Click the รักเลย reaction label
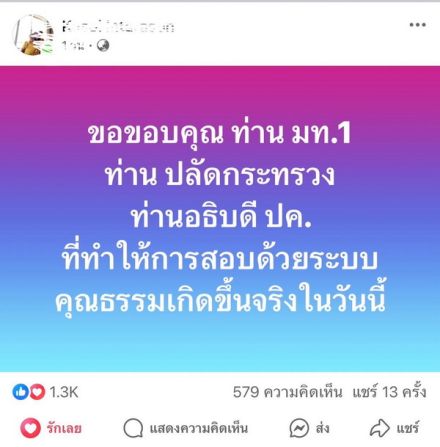The height and width of the screenshot is (447, 440). point(64,428)
